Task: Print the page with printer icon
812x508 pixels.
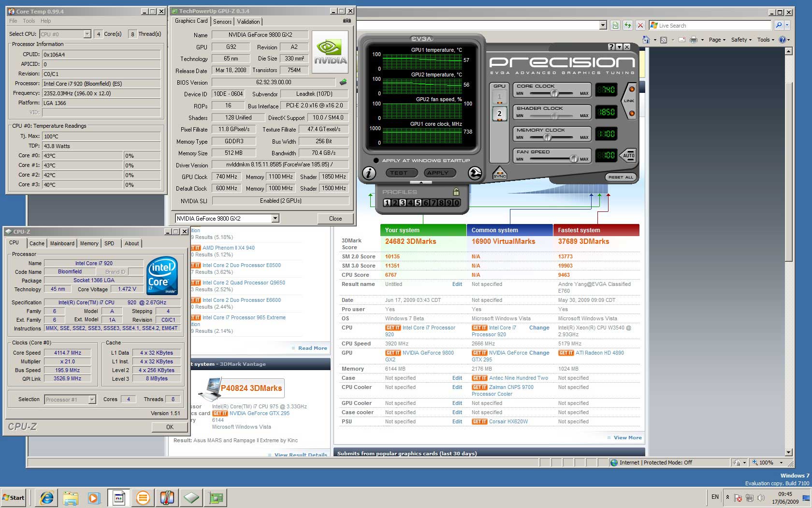Action: pyautogui.click(x=694, y=40)
